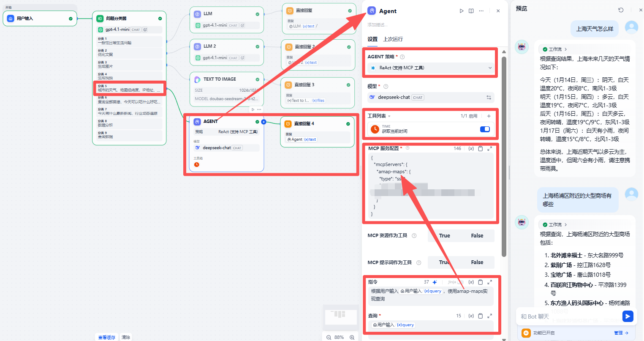The width and height of the screenshot is (644, 341).
Task: Close the Agent settings panel
Action: (498, 11)
